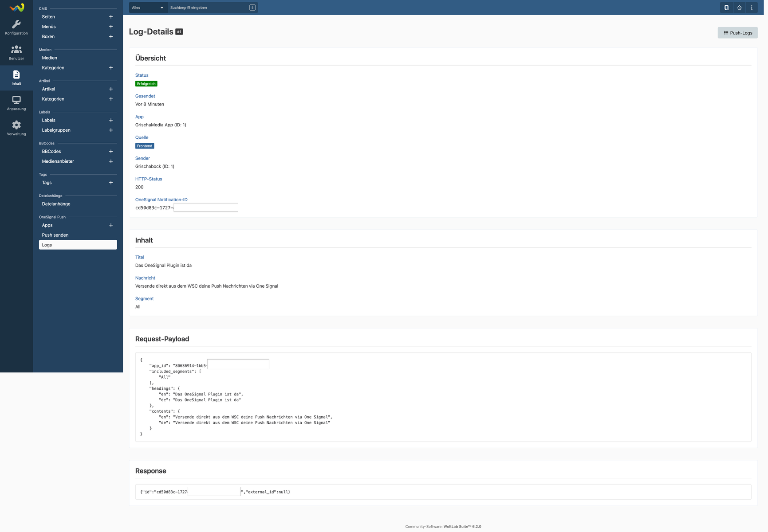Image resolution: width=768 pixels, height=532 pixels.
Task: Open the Konfiguration wrench section
Action: coord(16,27)
